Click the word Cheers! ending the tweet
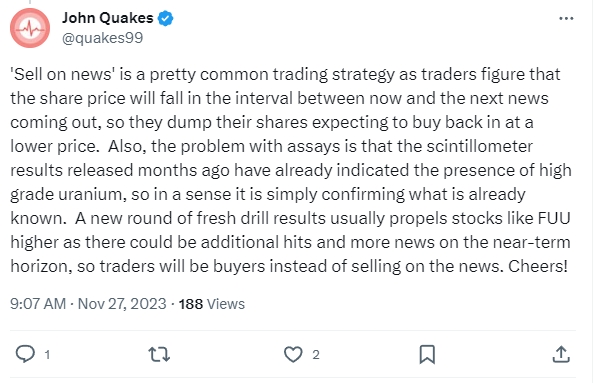 [538, 266]
